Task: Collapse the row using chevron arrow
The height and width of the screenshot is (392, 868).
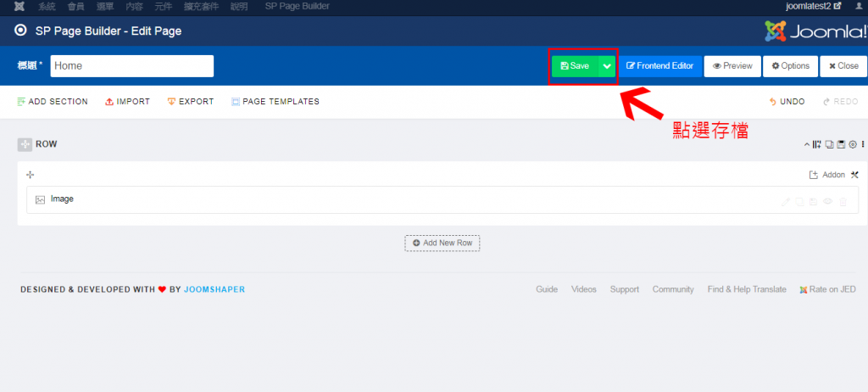Action: pyautogui.click(x=807, y=144)
